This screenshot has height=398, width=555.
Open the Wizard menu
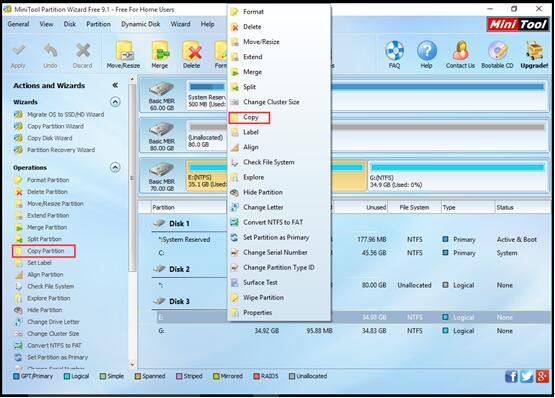click(x=181, y=24)
